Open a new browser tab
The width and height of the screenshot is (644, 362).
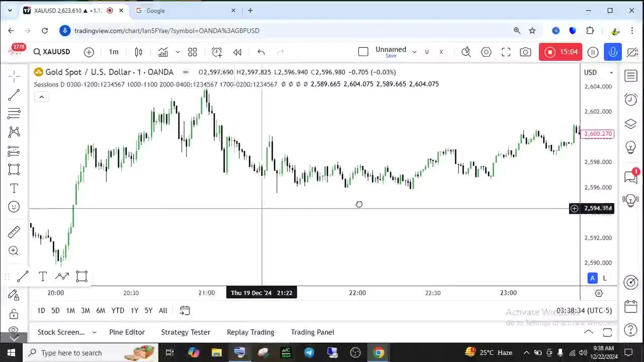tap(250, 11)
